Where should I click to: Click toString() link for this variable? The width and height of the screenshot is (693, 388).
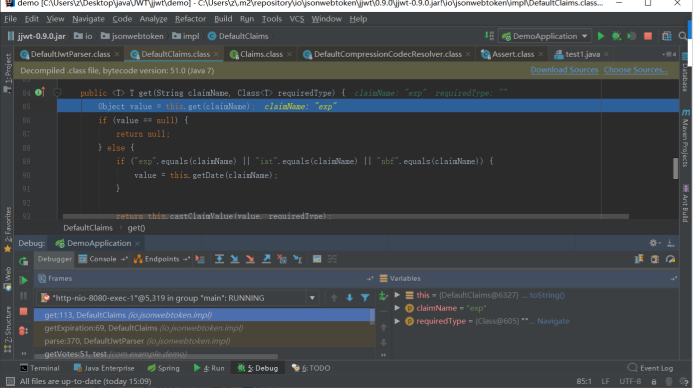547,295
